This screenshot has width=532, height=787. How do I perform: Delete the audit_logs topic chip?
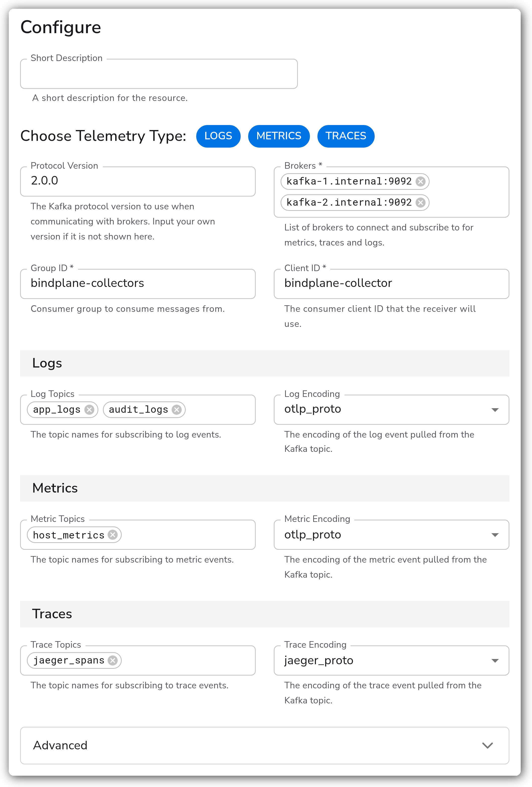point(177,410)
